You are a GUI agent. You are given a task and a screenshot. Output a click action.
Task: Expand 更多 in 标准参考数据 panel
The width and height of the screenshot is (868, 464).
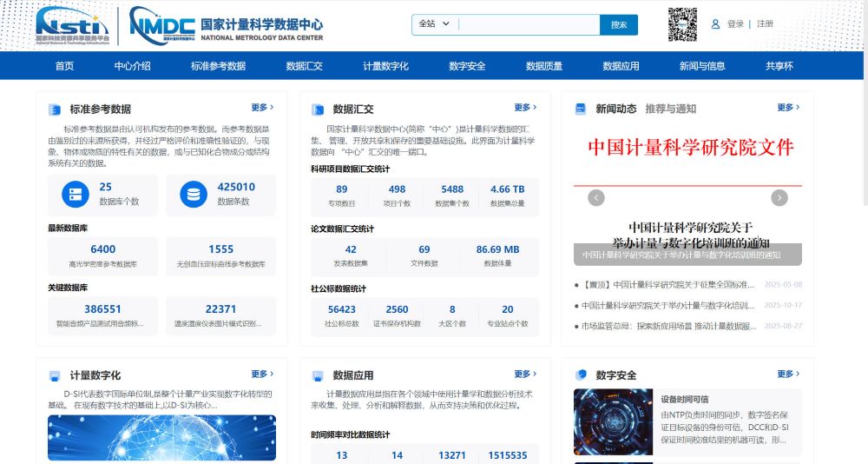point(262,108)
